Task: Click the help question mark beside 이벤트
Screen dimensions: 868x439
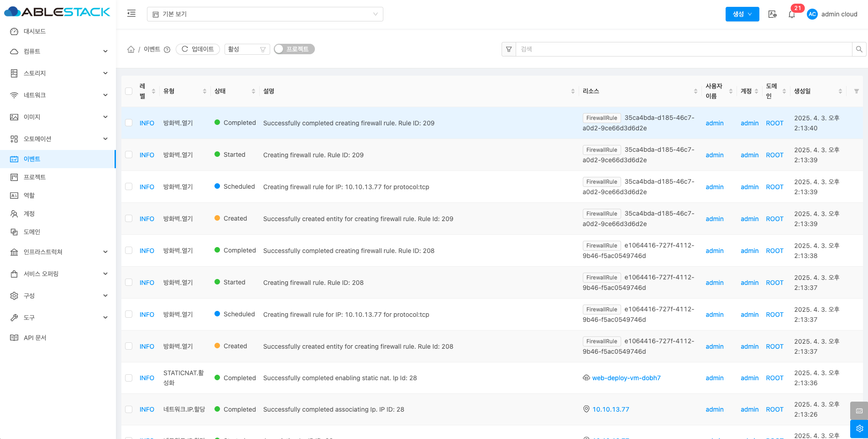Action: [167, 50]
